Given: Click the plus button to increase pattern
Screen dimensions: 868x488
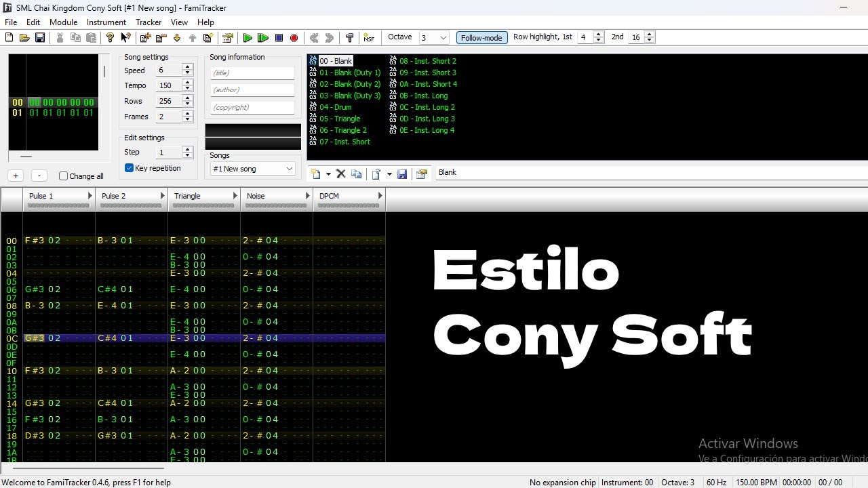Looking at the screenshot, I should point(16,176).
